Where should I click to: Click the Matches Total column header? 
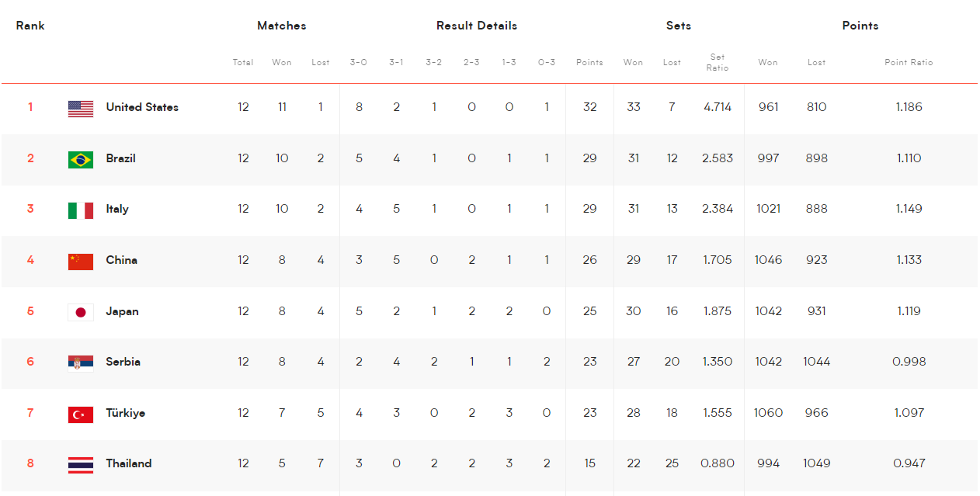243,62
